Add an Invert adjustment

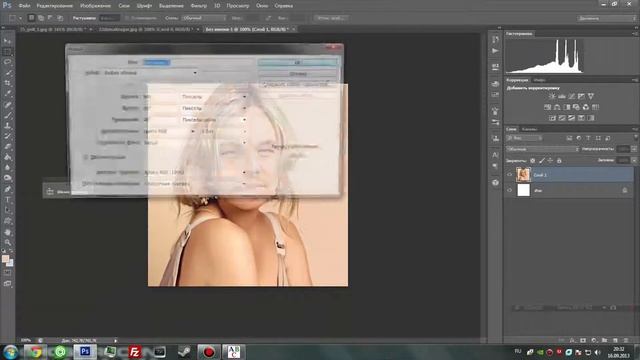[x=552, y=118]
